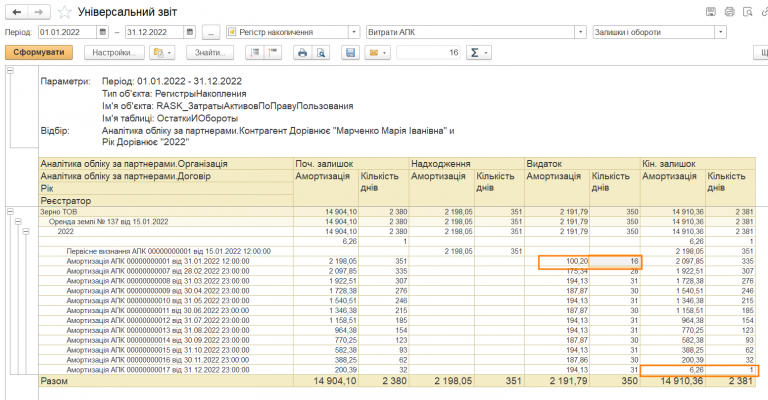Click the print icon in toolbar
The width and height of the screenshot is (768, 400).
point(301,52)
